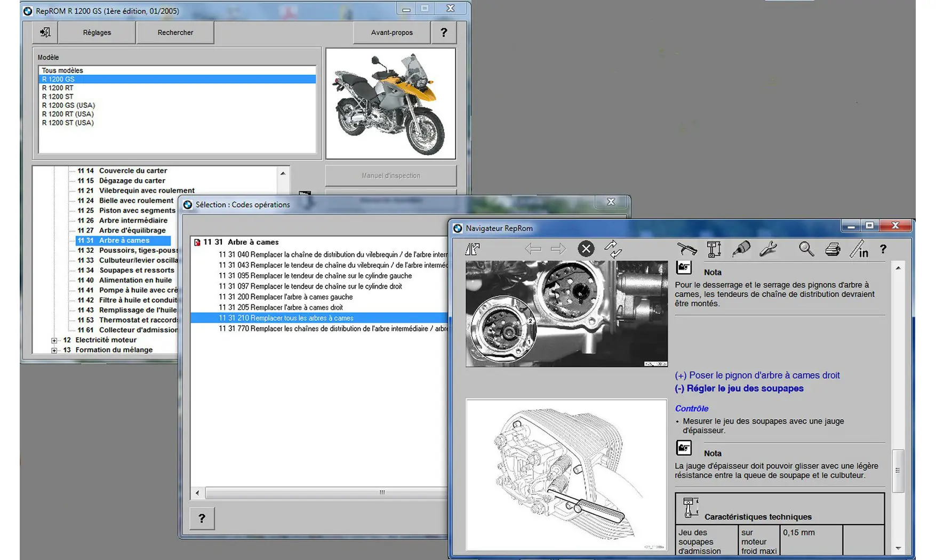The width and height of the screenshot is (936, 560).
Task: Click the round X stop icon in Navigateur
Action: (x=586, y=249)
